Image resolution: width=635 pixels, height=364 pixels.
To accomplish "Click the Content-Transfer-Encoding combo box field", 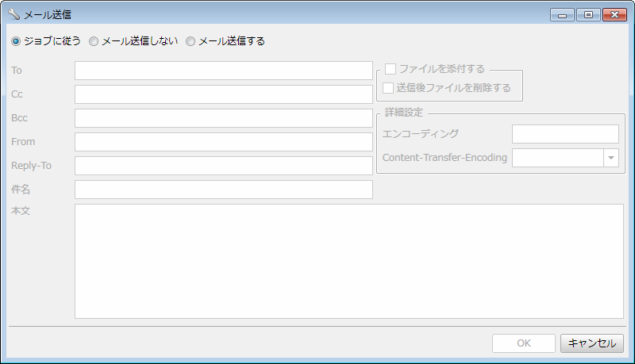I will (x=558, y=158).
